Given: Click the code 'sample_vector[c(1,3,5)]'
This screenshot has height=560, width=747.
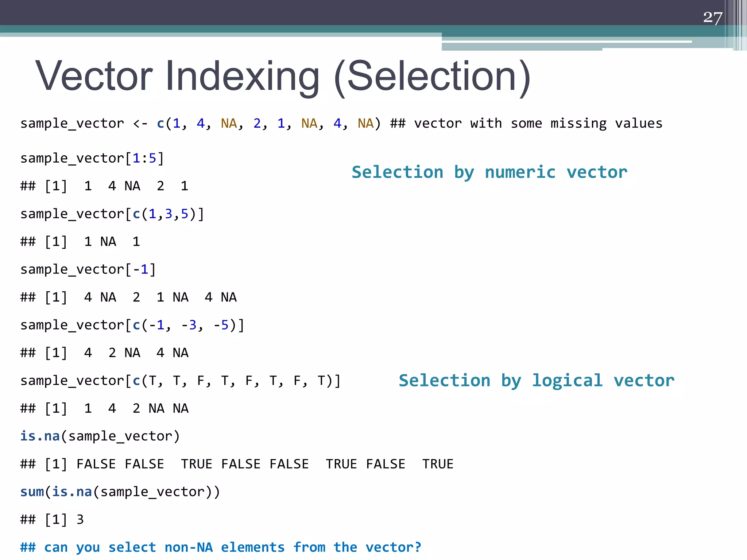Looking at the screenshot, I should pyautogui.click(x=112, y=214).
